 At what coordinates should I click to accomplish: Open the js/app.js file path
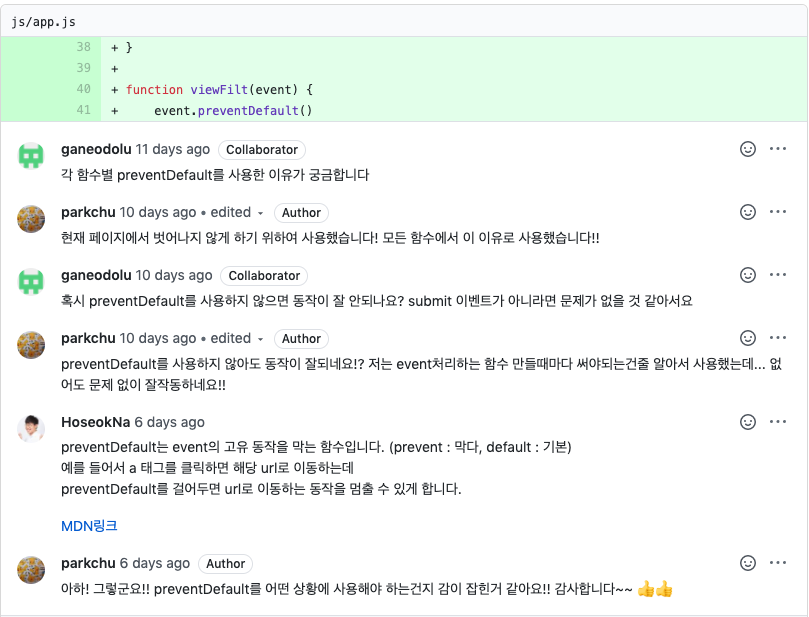tap(43, 22)
